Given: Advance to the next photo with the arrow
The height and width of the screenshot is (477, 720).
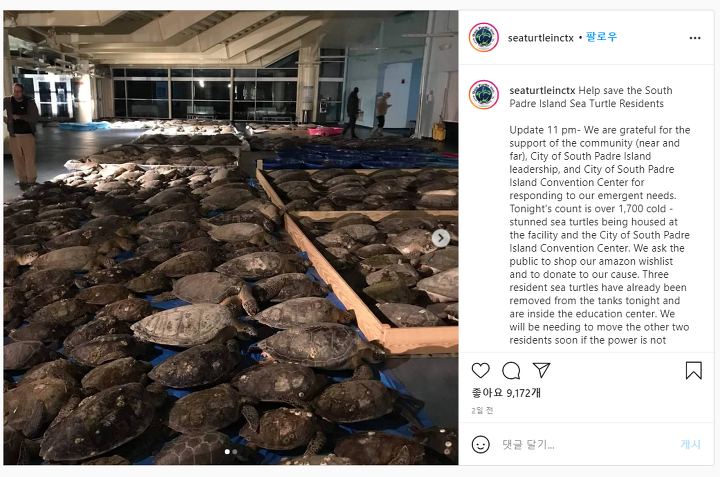Looking at the screenshot, I should tap(441, 238).
